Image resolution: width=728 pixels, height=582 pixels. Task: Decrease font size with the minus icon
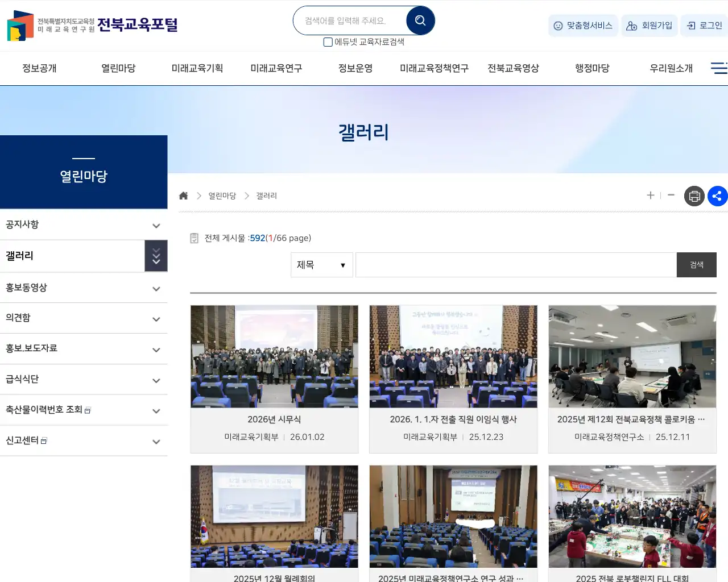(671, 196)
